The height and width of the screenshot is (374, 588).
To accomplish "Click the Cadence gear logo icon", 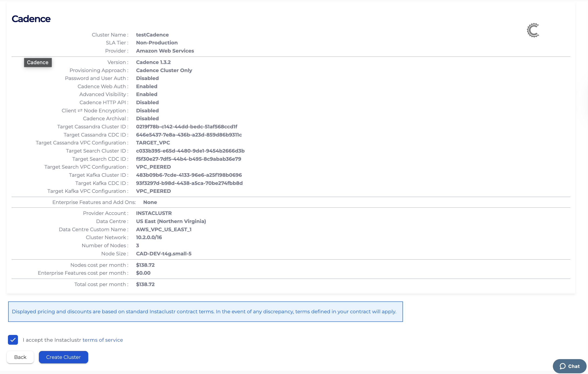I will pyautogui.click(x=533, y=30).
